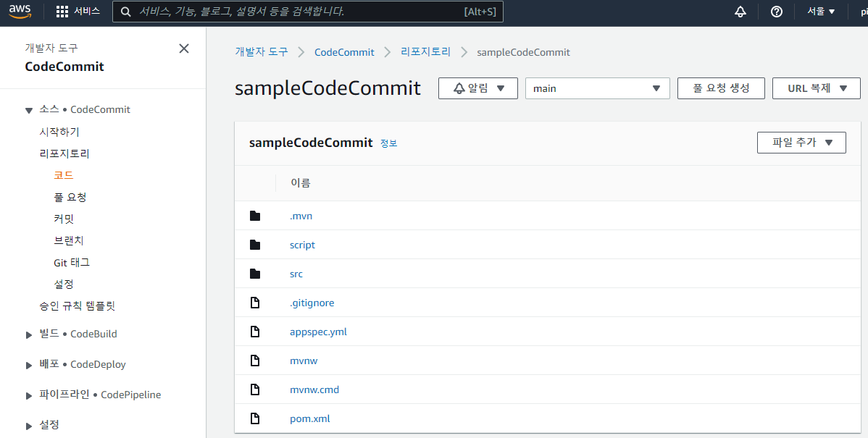This screenshot has height=438, width=868.
Task: Open the .mvn folder link
Action: [301, 216]
